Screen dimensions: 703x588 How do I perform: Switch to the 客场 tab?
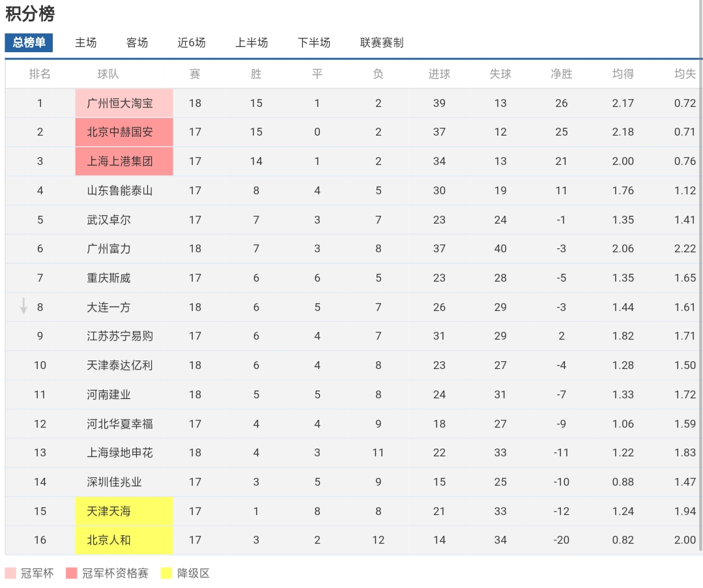(x=137, y=42)
